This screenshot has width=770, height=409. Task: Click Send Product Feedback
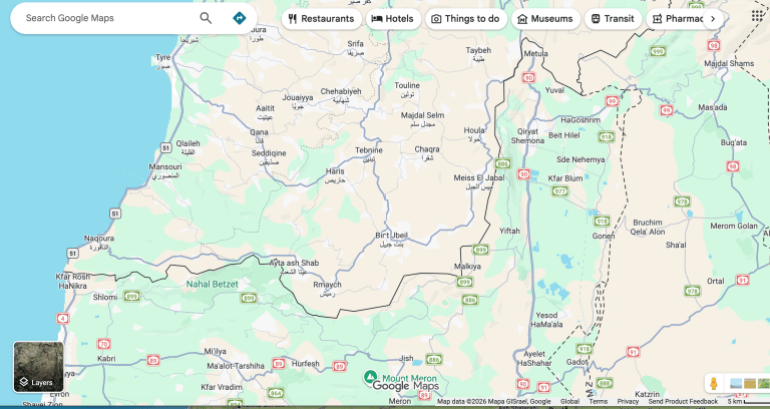click(682, 402)
